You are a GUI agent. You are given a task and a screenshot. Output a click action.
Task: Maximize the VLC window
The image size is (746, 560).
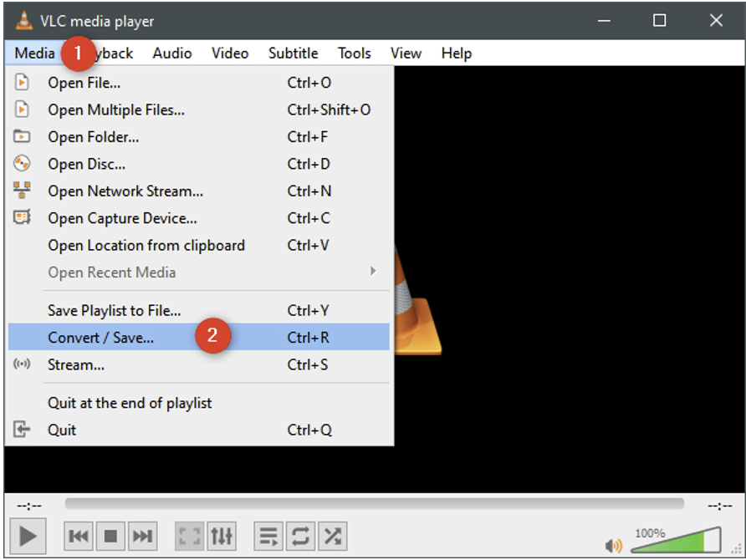click(659, 20)
